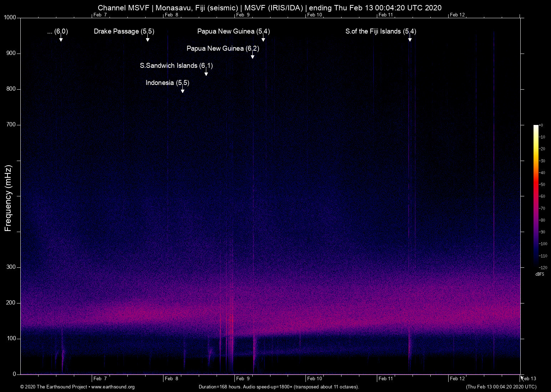Click the 1000 frequency tick label
551x392 pixels.
[x=10, y=17]
